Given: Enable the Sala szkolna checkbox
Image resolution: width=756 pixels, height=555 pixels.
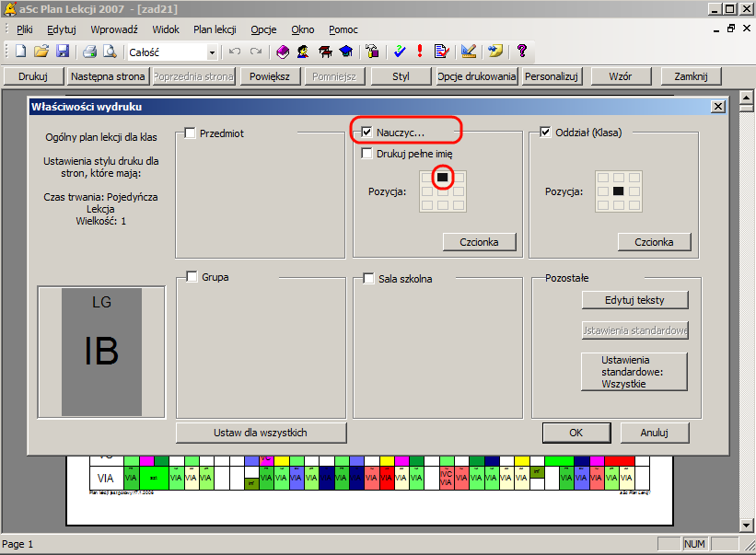Looking at the screenshot, I should (369, 279).
